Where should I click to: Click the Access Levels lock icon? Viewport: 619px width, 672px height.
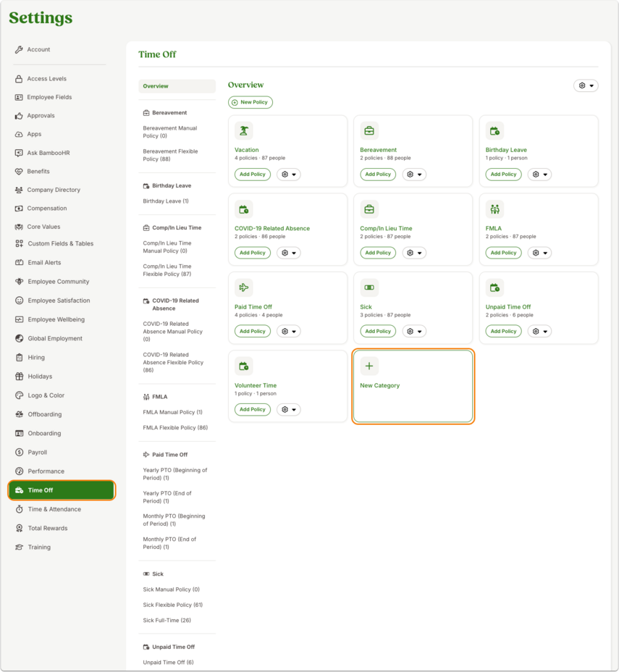pos(19,79)
